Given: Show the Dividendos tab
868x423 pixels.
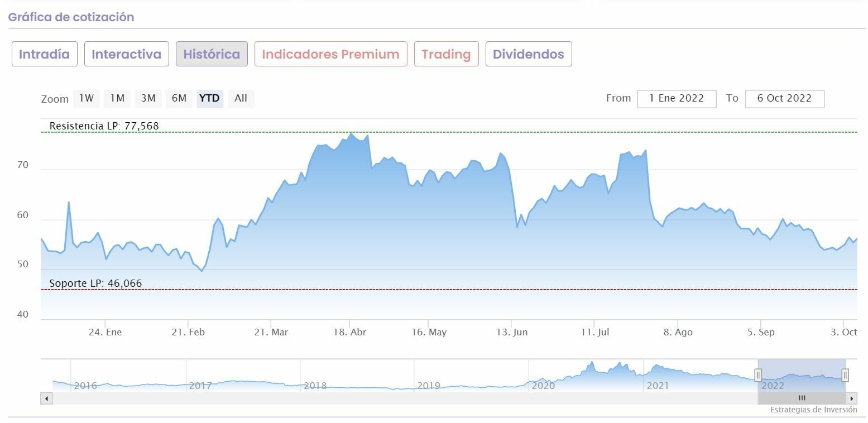Looking at the screenshot, I should pyautogui.click(x=528, y=54).
